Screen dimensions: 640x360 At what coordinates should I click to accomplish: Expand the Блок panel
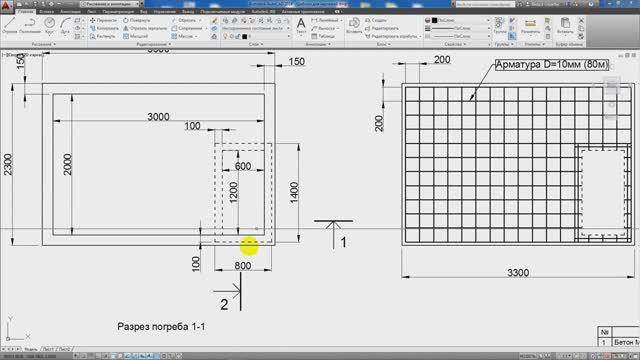coord(384,44)
